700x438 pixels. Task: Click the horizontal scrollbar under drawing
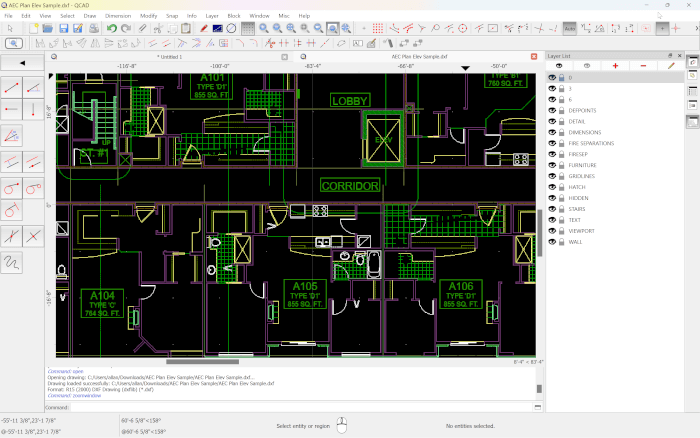203,362
